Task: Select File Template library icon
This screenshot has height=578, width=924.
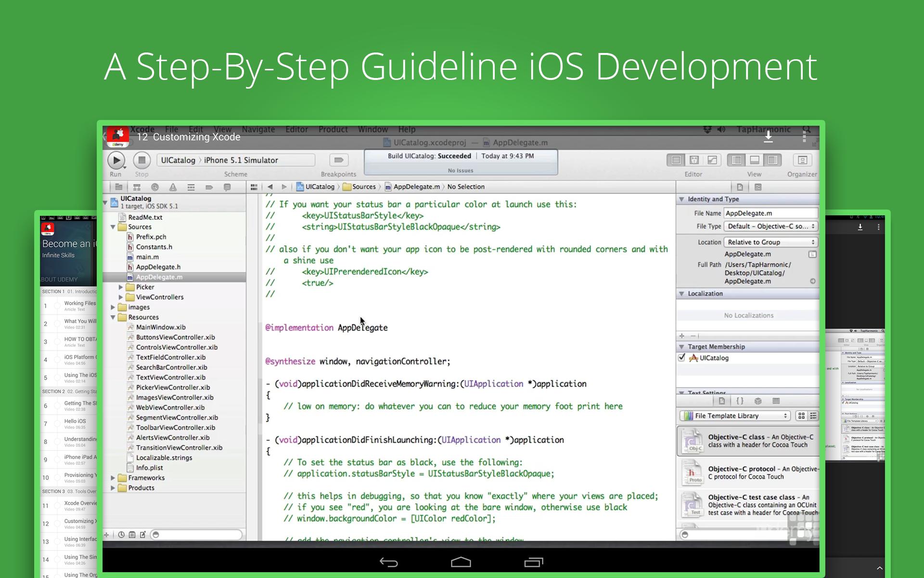Action: [x=721, y=401]
